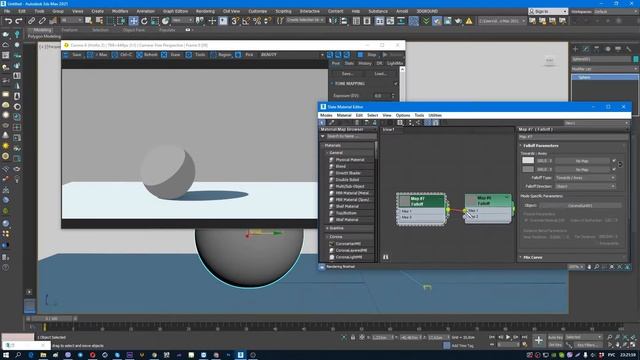Open the Falloff Type dropdown
Image resolution: width=640 pixels, height=360 pixels.
coord(585,178)
